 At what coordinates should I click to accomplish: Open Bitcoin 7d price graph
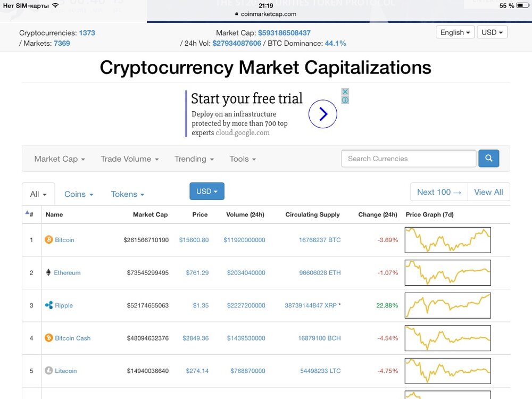coord(447,240)
